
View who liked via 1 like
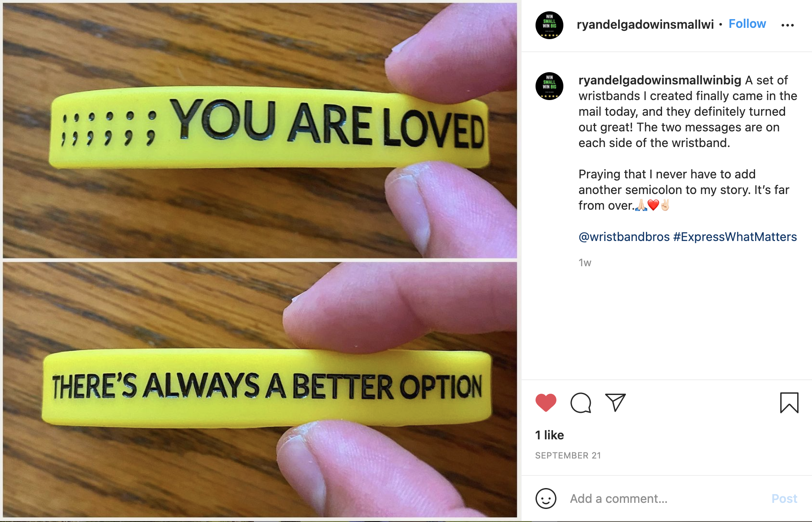click(x=549, y=435)
